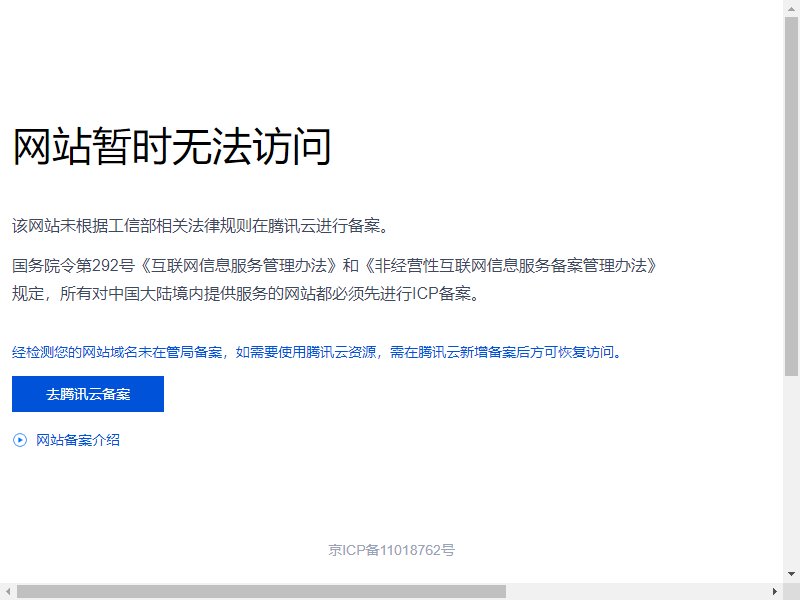This screenshot has width=800, height=600.
Task: Click the vertical scrollbar thumb
Action: point(791,197)
